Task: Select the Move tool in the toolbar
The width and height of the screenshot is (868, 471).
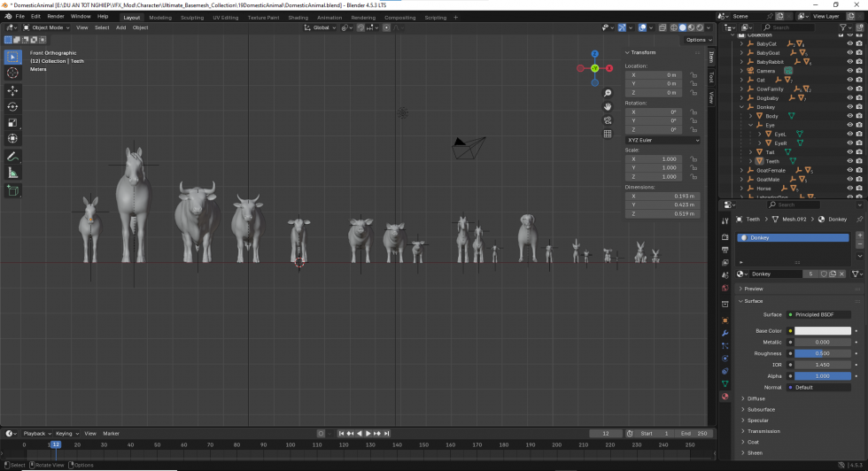Action: tap(12, 90)
